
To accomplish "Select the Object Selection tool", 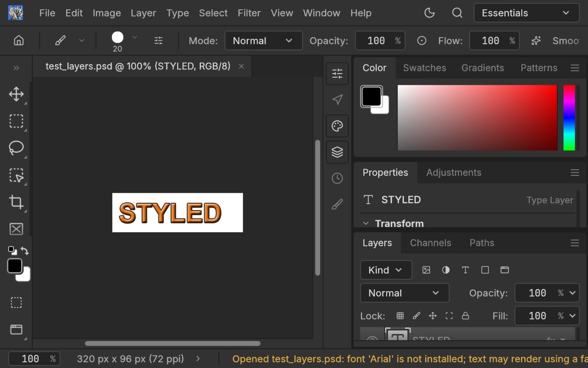I will 16,175.
